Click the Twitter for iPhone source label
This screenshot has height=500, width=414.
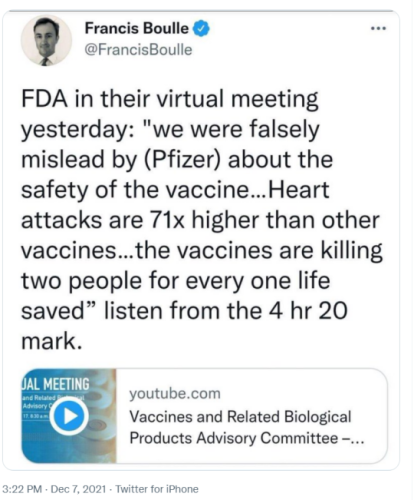pyautogui.click(x=157, y=489)
